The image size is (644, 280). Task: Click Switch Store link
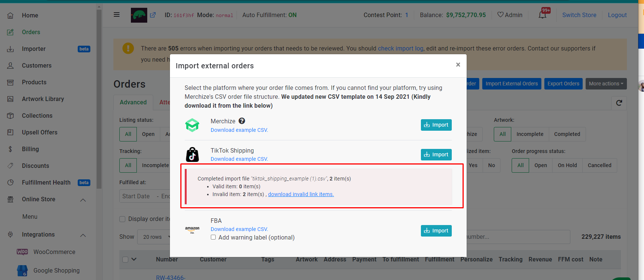click(x=579, y=15)
